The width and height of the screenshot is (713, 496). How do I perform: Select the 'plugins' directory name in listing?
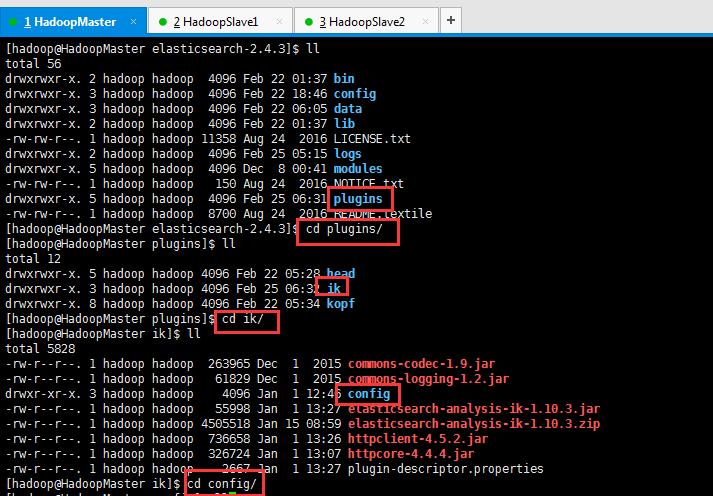(x=358, y=199)
